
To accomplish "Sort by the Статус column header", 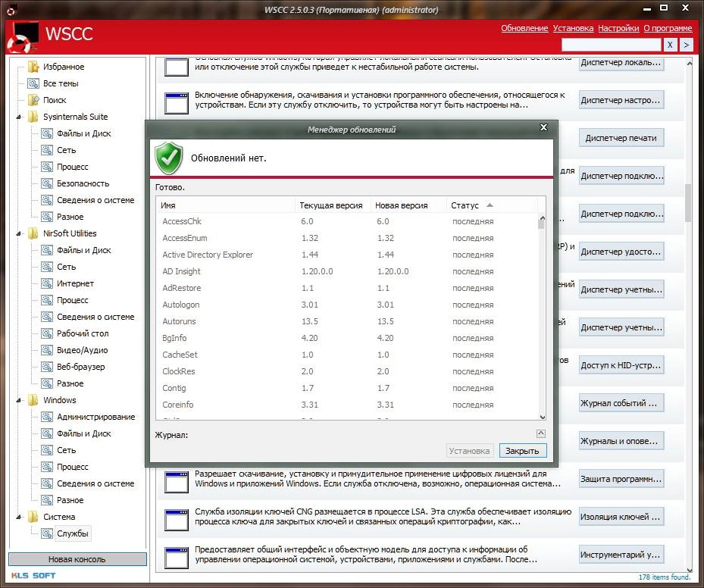I will tap(492, 205).
